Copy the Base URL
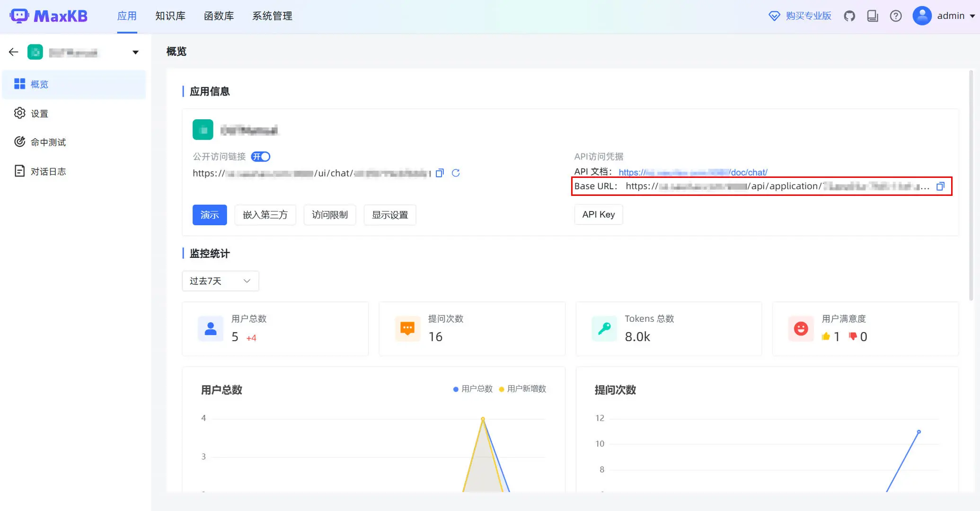The width and height of the screenshot is (980, 511). (x=940, y=186)
